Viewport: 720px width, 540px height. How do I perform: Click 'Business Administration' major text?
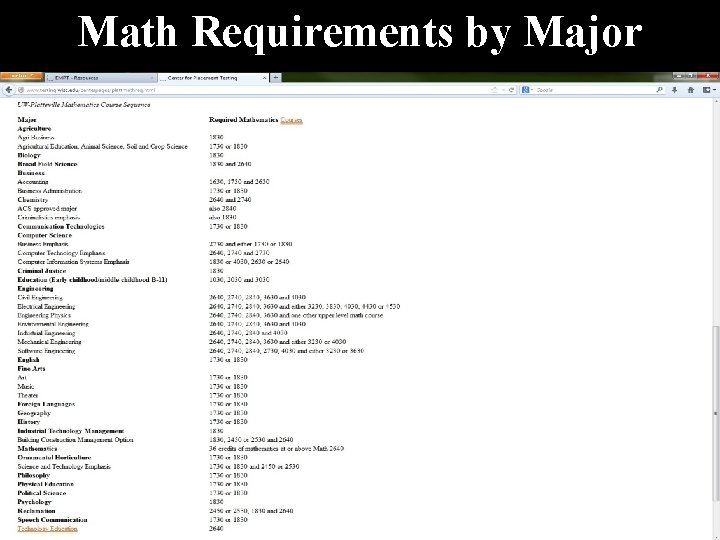click(x=50, y=191)
